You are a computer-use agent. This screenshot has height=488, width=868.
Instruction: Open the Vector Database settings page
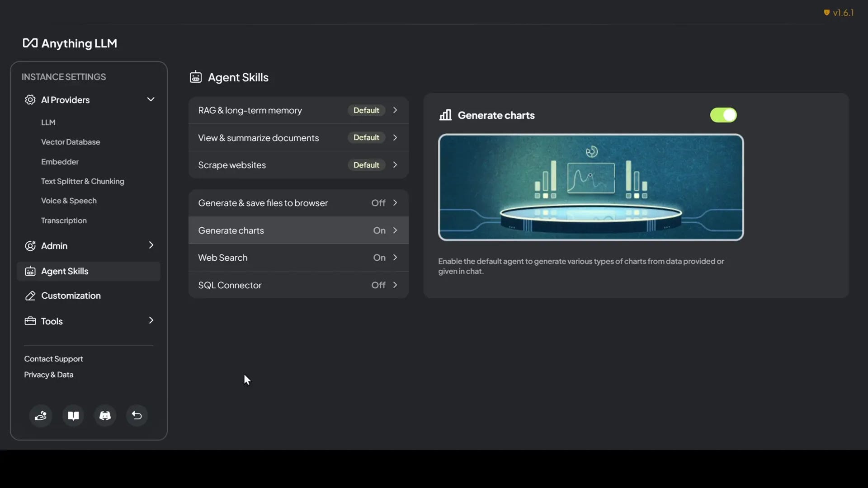coord(71,142)
